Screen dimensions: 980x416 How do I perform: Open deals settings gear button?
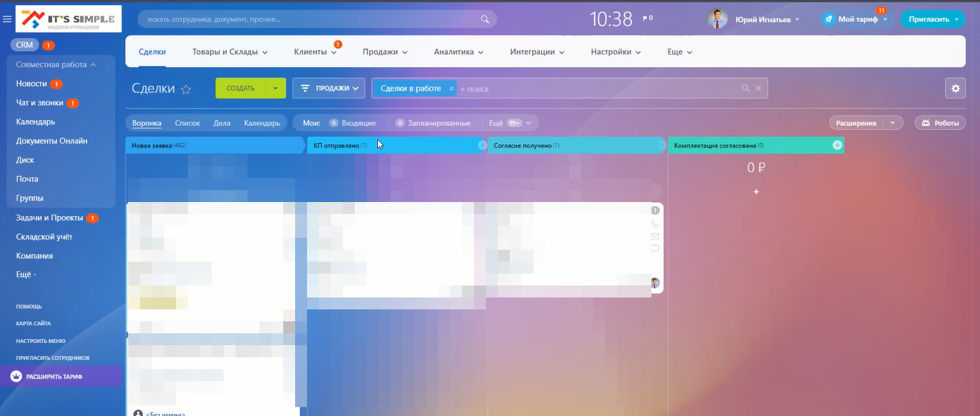[x=955, y=88]
